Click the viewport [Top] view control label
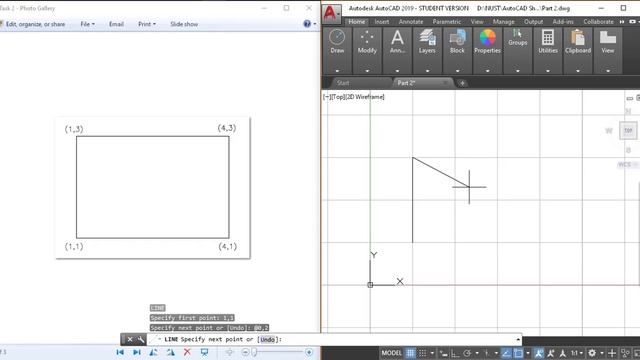The height and width of the screenshot is (360, 640). pos(338,97)
